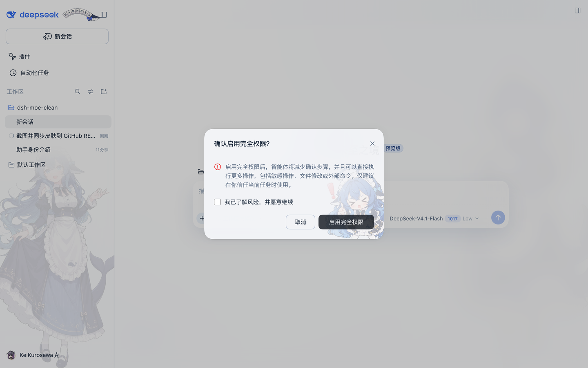The height and width of the screenshot is (368, 588).
Task: Open workspace filter settings icon
Action: pos(91,92)
